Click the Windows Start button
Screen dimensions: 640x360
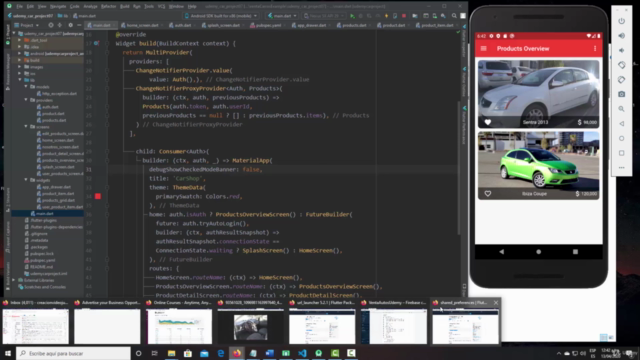(8, 353)
